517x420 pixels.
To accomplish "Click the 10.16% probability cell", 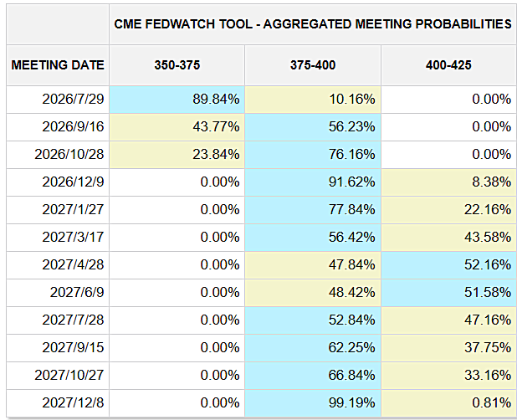I will [313, 100].
